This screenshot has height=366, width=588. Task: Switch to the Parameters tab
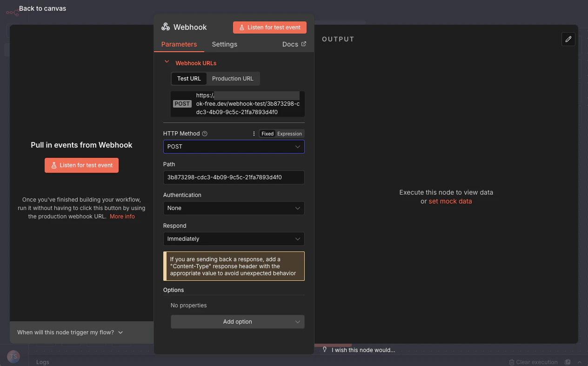pos(179,44)
